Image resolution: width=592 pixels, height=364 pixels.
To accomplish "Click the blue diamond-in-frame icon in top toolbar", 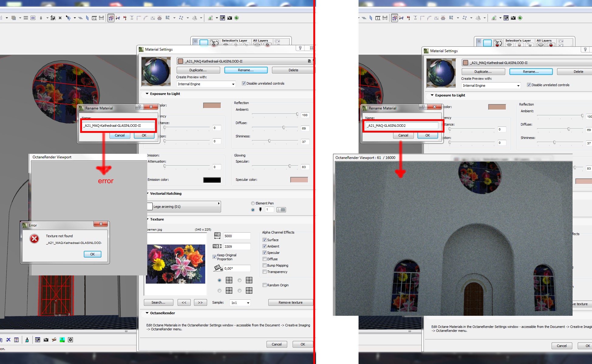I will 33,18.
